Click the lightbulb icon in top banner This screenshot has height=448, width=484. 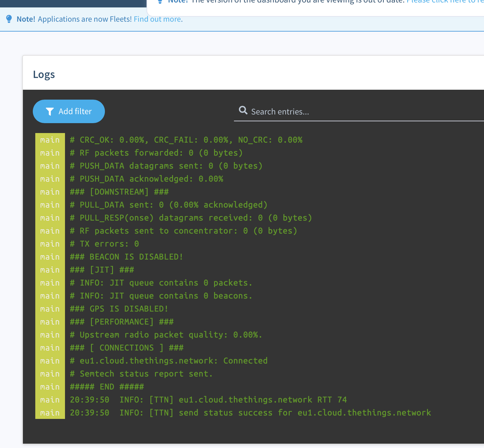(160, 2)
